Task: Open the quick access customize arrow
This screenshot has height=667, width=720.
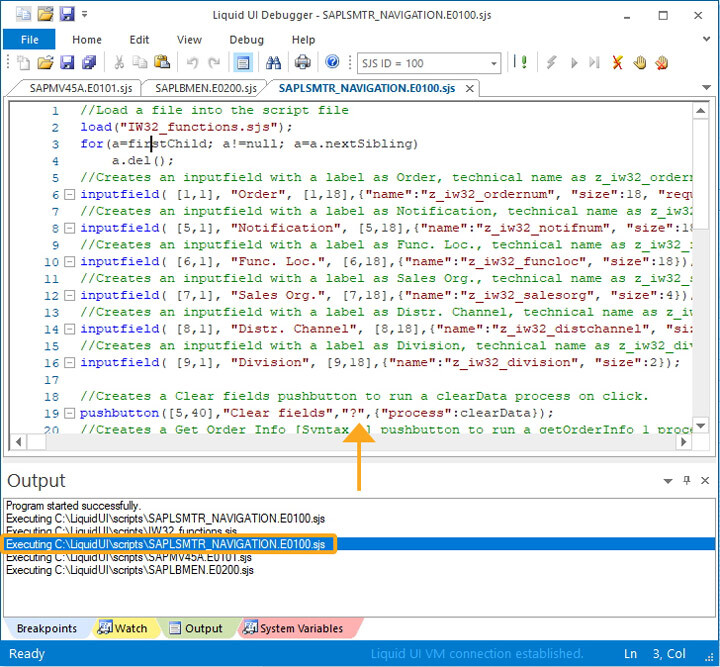Action: (84, 15)
